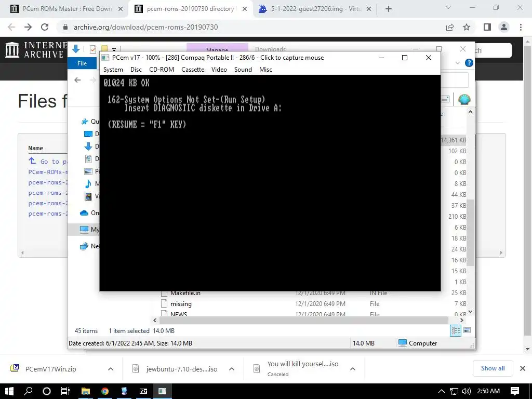Open File Explorer from the taskbar
532x399 pixels.
[86, 391]
